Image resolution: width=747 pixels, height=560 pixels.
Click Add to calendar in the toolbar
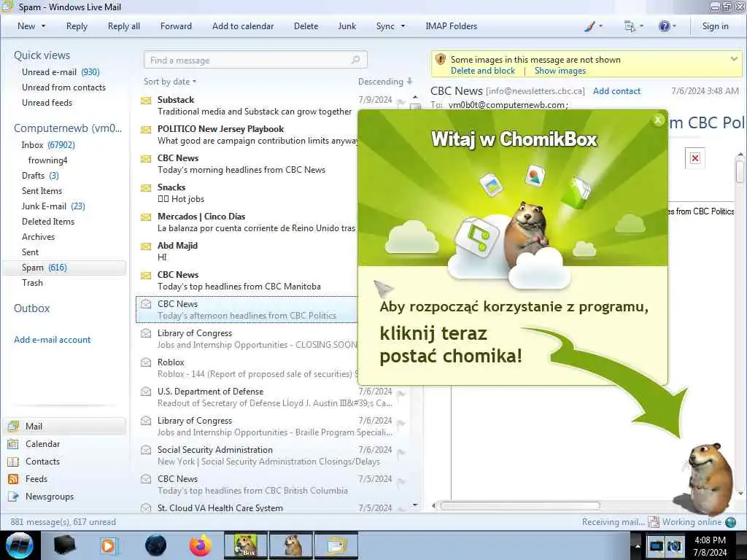click(243, 26)
